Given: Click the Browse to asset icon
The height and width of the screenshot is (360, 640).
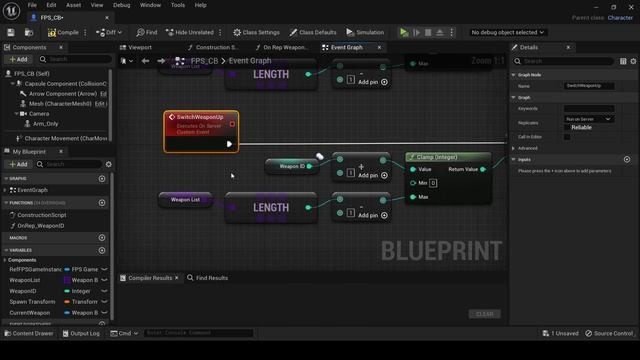Looking at the screenshot, I should pyautogui.click(x=29, y=32).
